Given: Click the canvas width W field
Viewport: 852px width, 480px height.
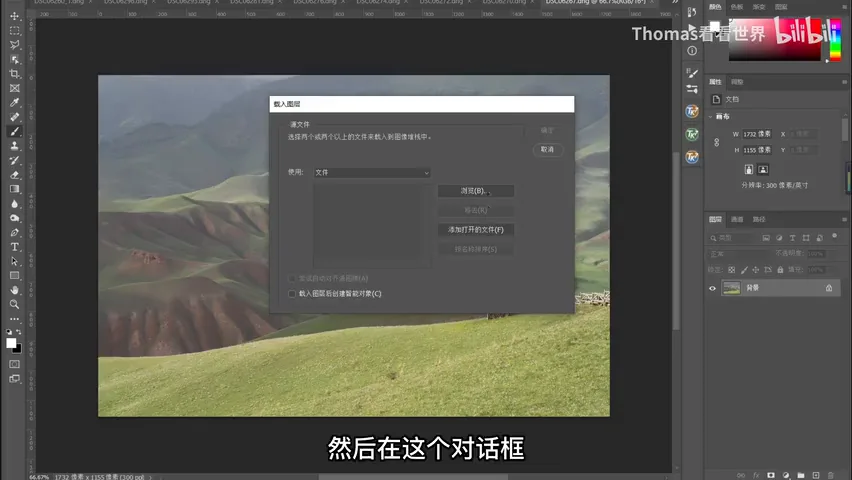Looking at the screenshot, I should click(757, 134).
